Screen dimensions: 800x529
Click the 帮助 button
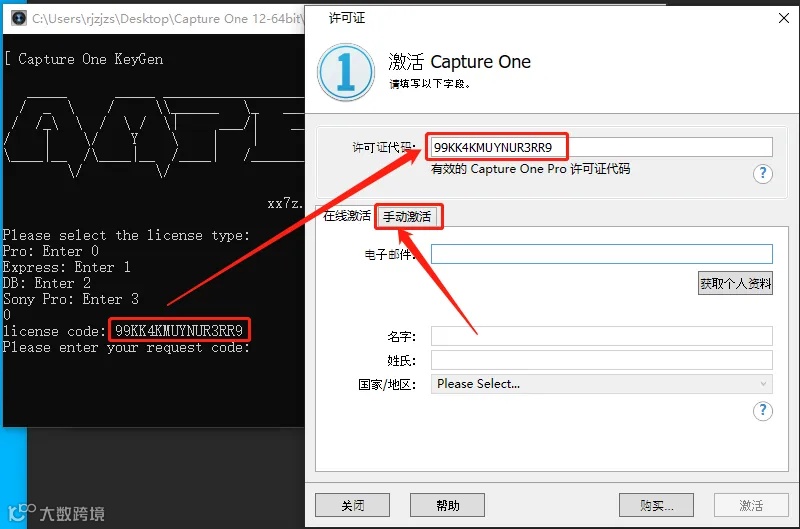coord(447,505)
